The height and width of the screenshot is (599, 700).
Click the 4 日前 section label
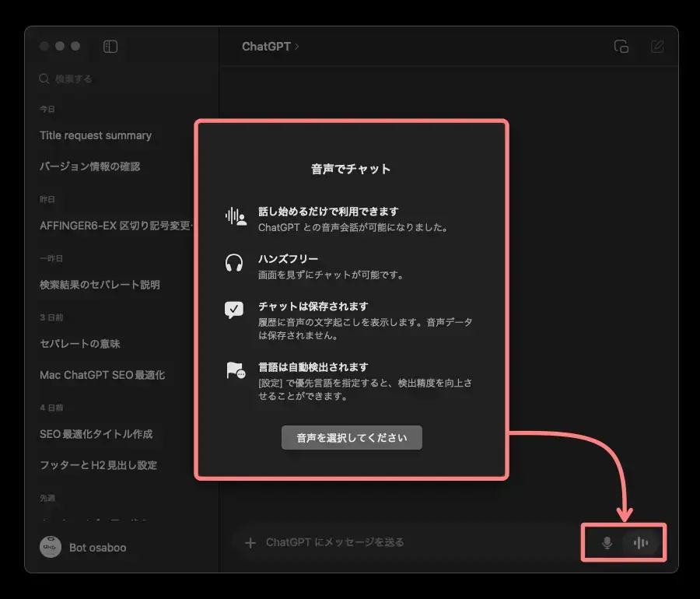51,408
